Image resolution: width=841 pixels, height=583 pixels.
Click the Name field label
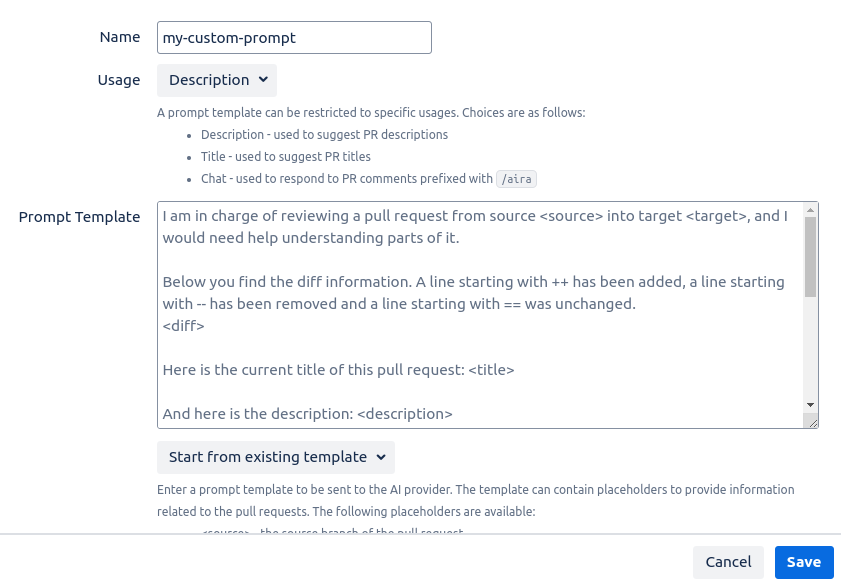[x=120, y=37]
